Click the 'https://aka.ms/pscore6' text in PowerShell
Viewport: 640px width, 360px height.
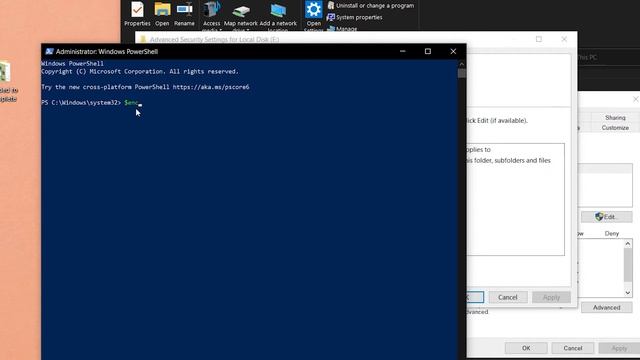(211, 87)
